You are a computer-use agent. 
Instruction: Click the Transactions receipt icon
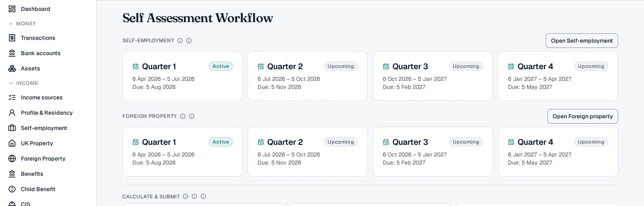(x=12, y=38)
